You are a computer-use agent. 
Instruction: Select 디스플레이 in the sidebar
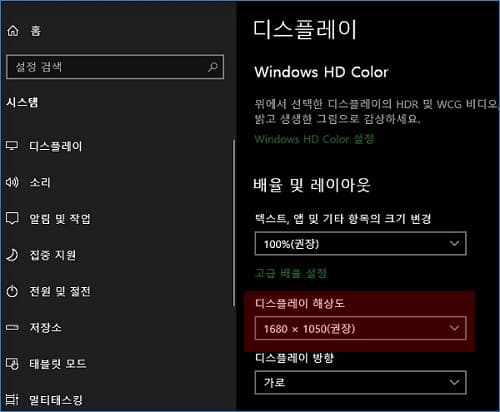56,146
